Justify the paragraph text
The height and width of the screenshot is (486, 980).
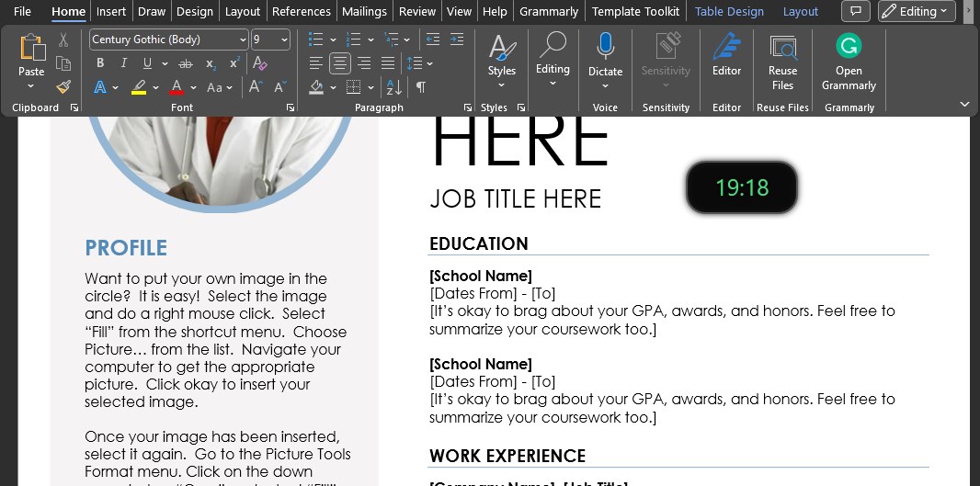pyautogui.click(x=388, y=63)
